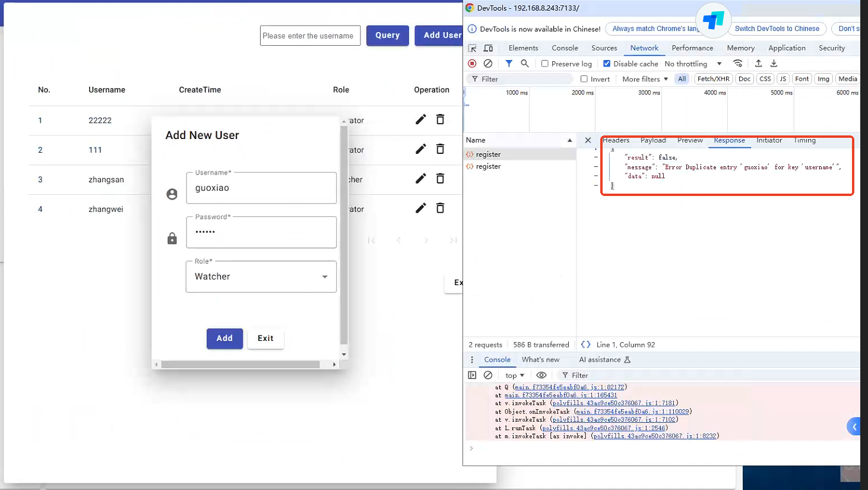Uncheck Disable cache checkbox
This screenshot has width=868, height=490.
point(607,64)
